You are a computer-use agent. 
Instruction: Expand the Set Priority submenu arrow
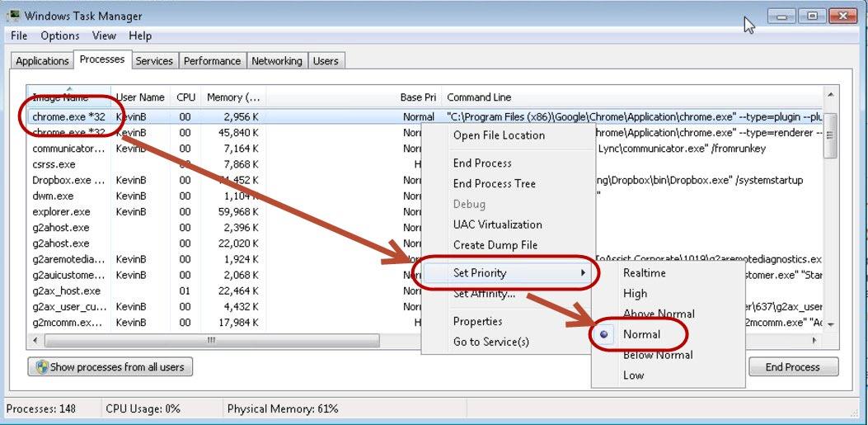(583, 272)
